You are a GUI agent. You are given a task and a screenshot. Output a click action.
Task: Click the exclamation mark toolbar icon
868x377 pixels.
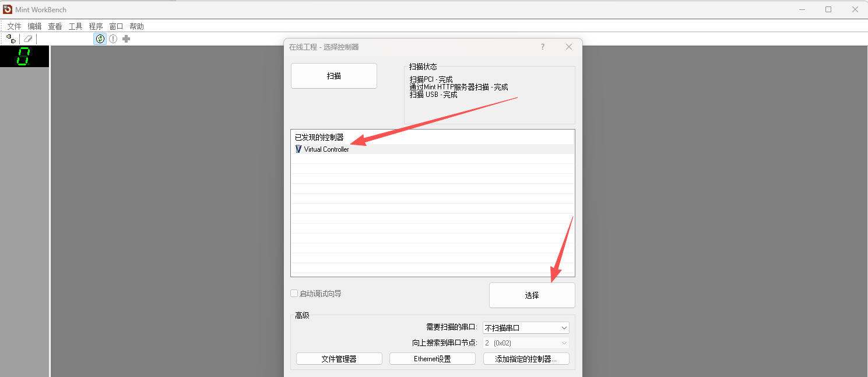[113, 39]
